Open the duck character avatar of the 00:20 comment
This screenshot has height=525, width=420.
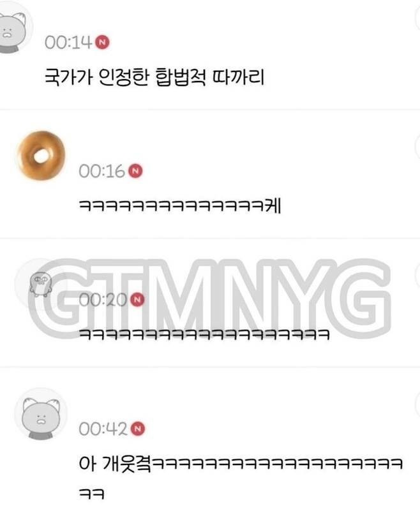point(41,284)
